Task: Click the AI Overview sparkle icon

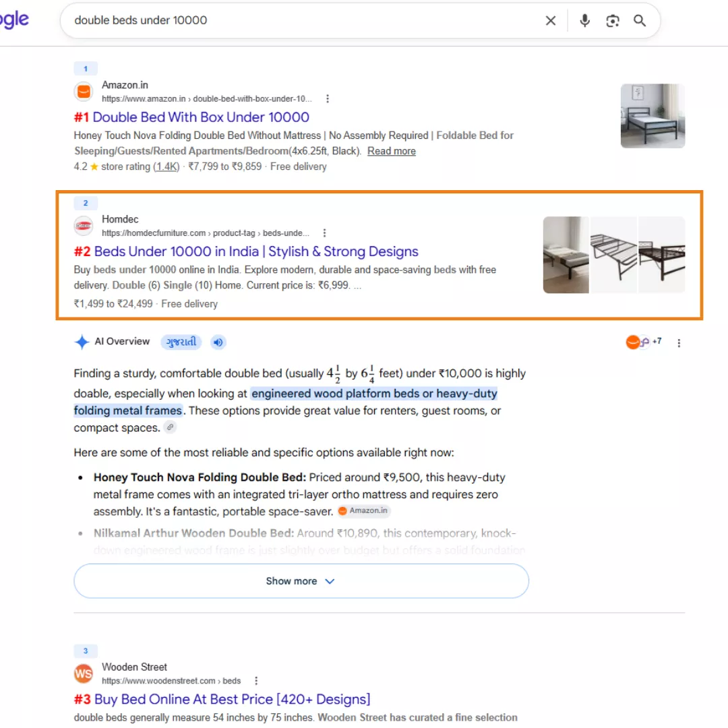Action: (82, 342)
